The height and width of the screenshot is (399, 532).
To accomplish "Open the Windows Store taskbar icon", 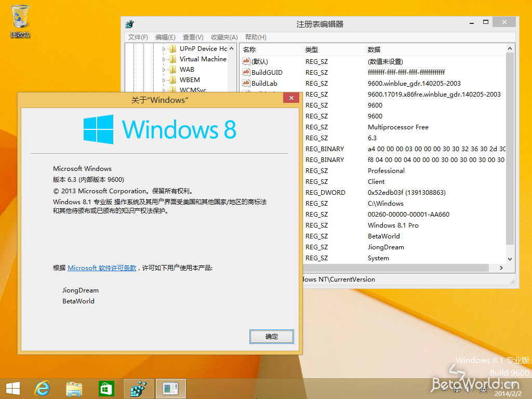I will 107,388.
